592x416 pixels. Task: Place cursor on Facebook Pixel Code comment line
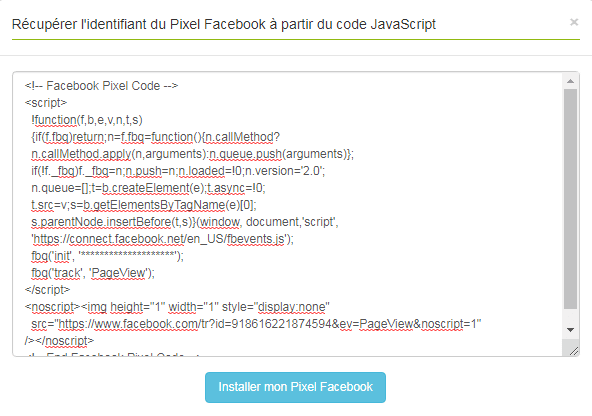pos(101,86)
